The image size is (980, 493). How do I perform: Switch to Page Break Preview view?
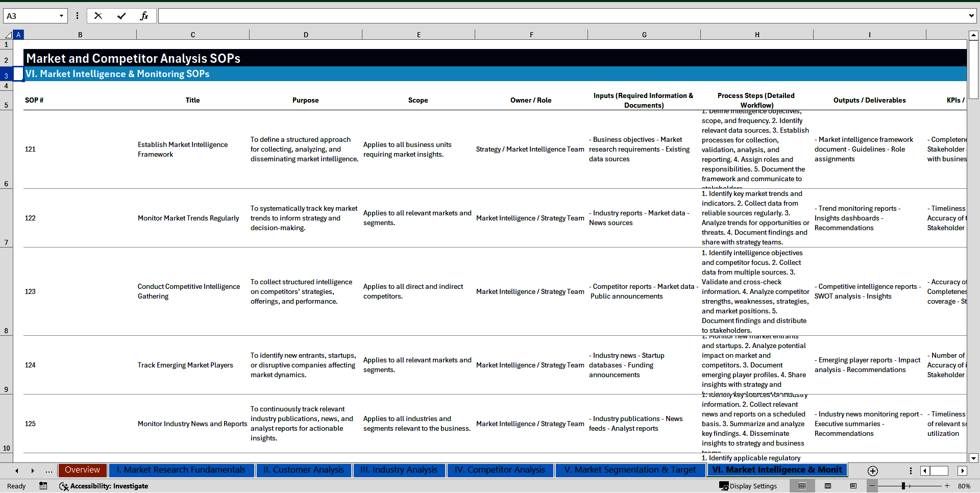(x=853, y=486)
